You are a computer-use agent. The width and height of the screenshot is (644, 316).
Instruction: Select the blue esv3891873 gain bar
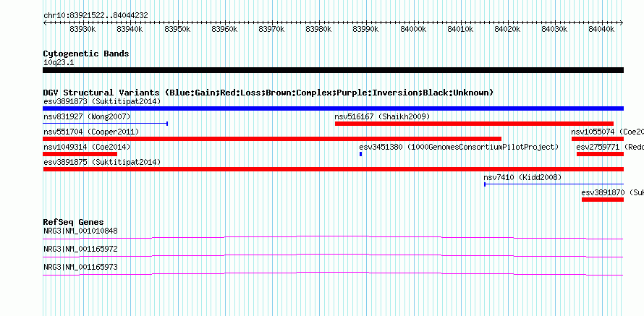[333, 108]
